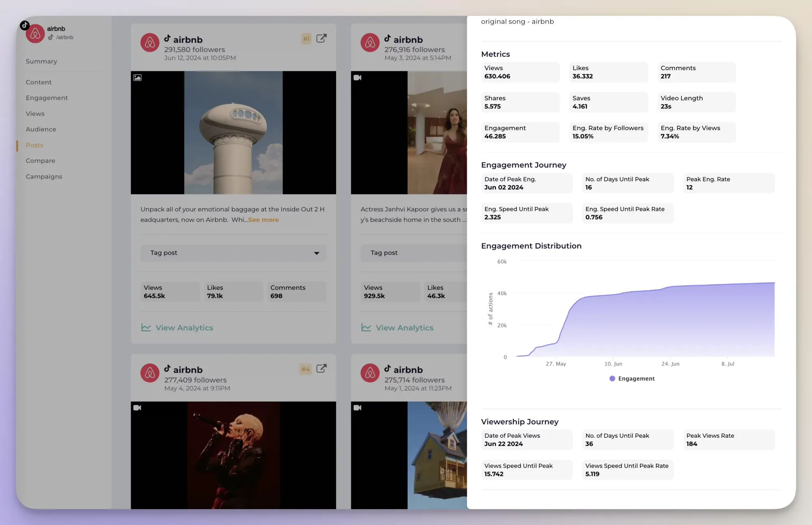The width and height of the screenshot is (812, 525).
Task: Open water tower post thumbnail
Action: 233,133
